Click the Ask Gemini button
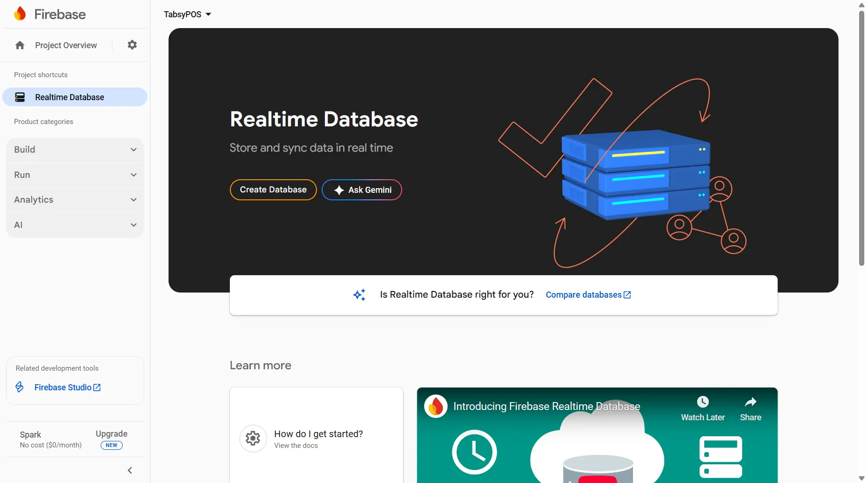Viewport: 868px width, 483px height. click(362, 190)
